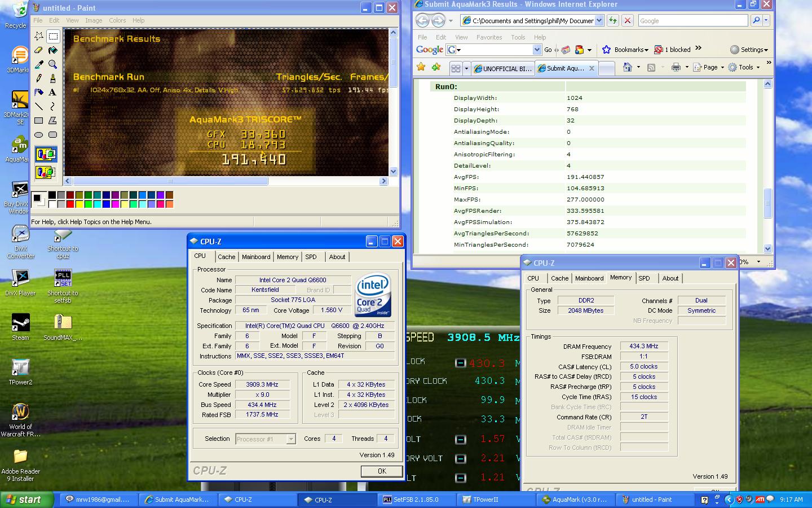Click the IE Home icon
Image resolution: width=812 pixels, height=508 pixels.
(x=627, y=67)
